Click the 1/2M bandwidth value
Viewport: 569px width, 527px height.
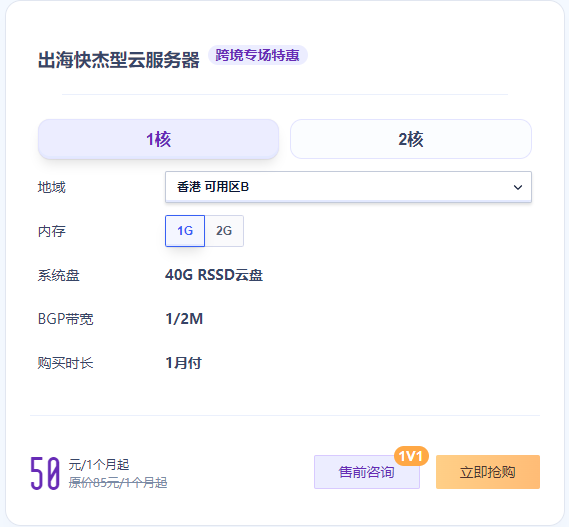pos(184,319)
